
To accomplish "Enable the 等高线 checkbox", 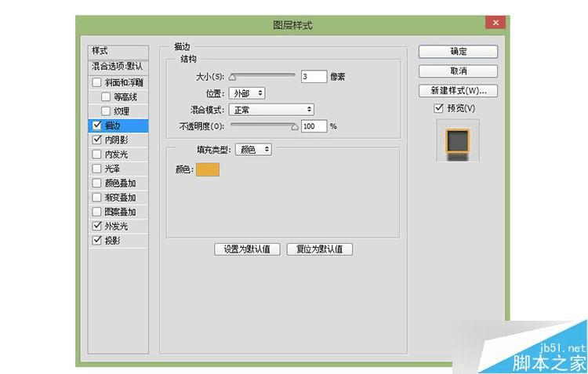I will [106, 96].
